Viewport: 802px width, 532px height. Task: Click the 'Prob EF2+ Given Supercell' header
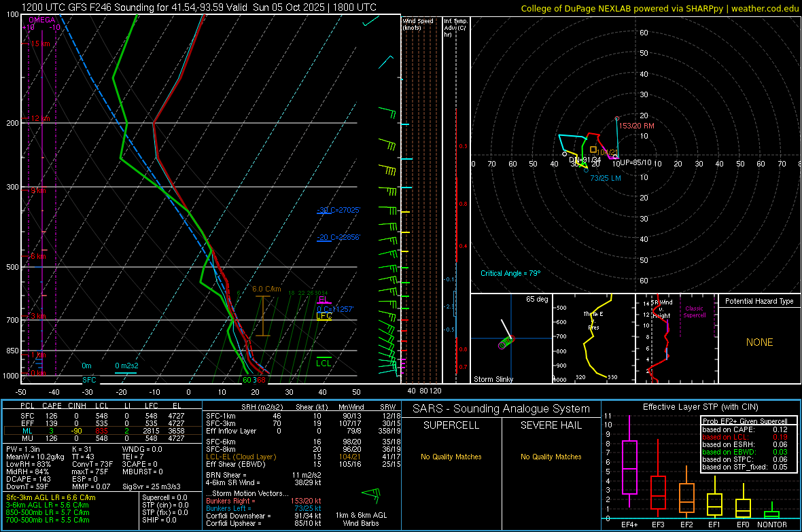[745, 421]
